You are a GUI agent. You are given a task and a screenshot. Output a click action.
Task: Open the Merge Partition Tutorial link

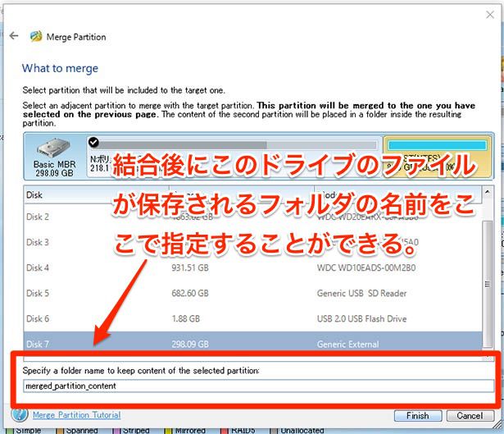pos(76,415)
